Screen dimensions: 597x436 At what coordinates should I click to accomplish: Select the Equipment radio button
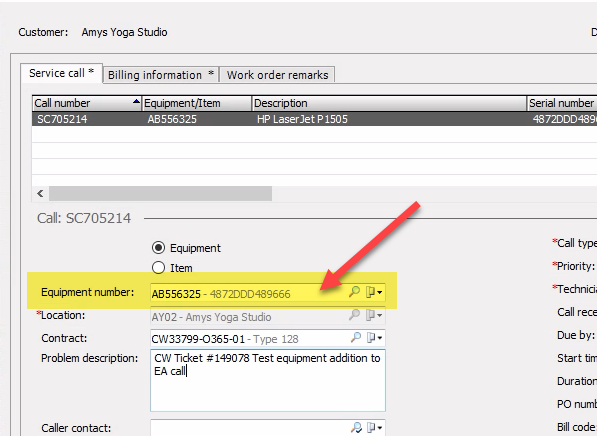(x=158, y=248)
